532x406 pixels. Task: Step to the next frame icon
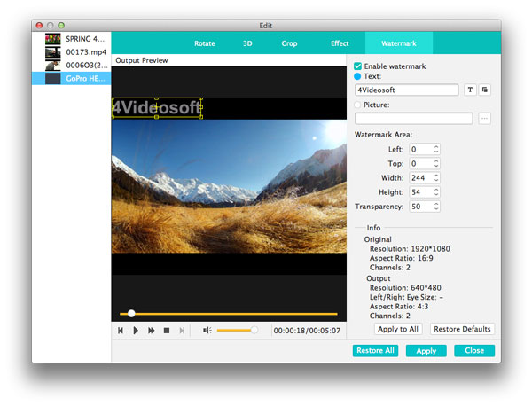[182, 331]
